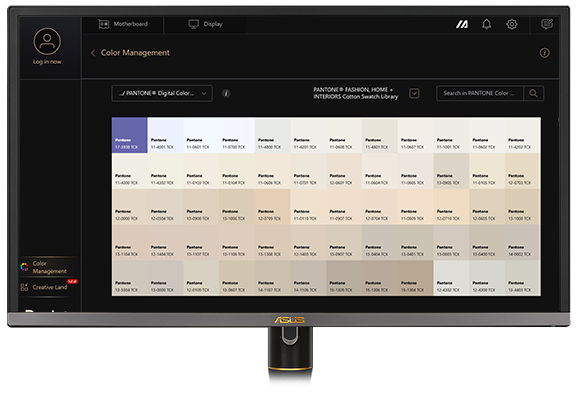Viewport: 578px width, 400px height.
Task: Select the Pantone 11-0110 TCX swatch
Action: (x=308, y=207)
